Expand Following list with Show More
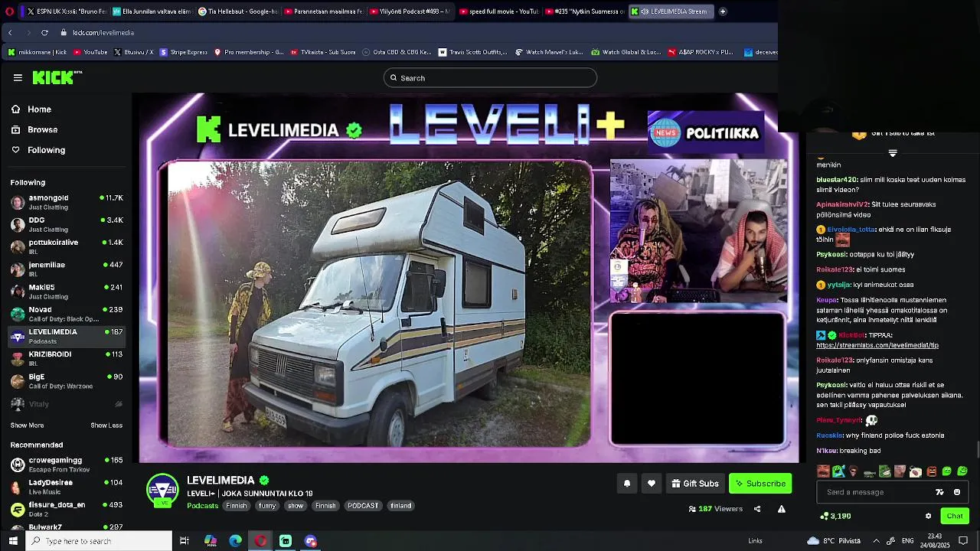The image size is (980, 551). 27,425
